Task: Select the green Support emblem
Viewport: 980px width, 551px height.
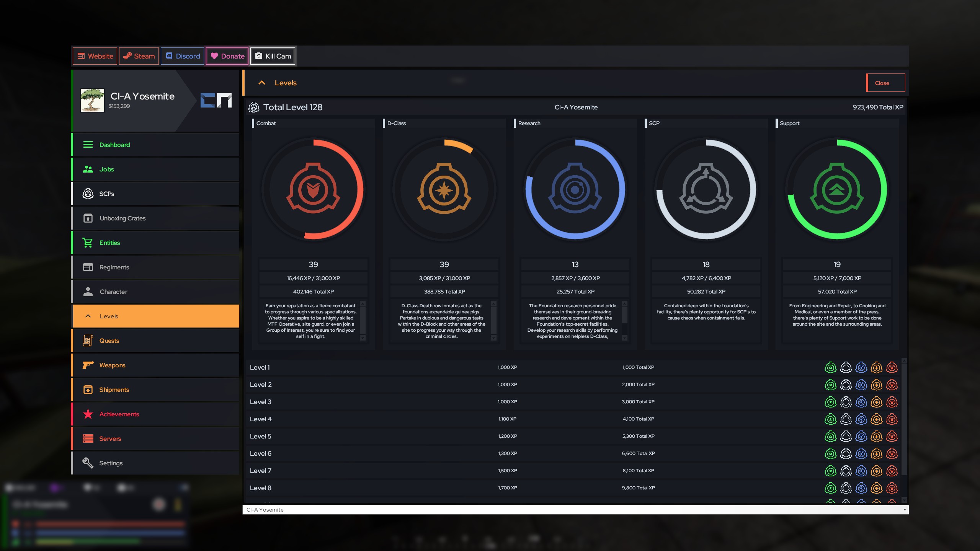Action: point(837,188)
